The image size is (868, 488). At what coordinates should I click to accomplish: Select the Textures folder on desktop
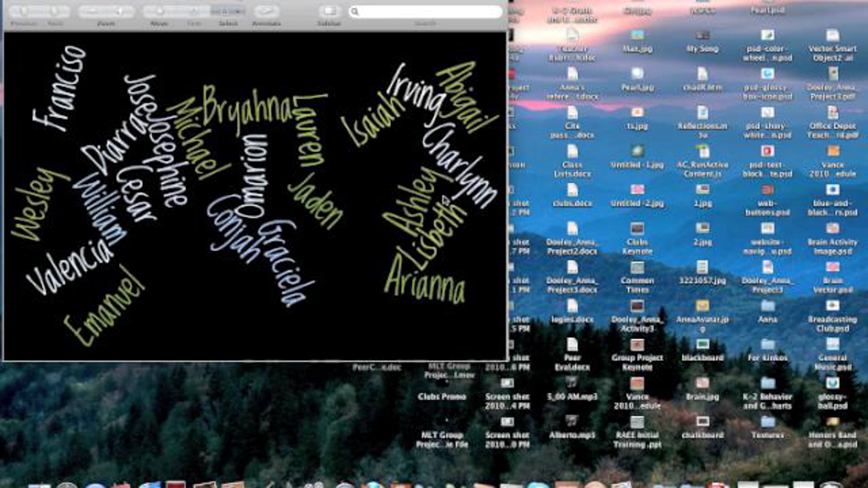(767, 422)
